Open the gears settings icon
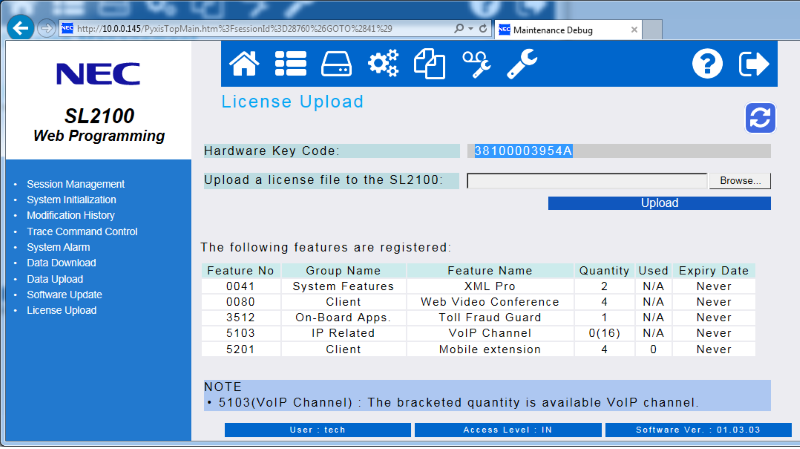 coord(382,64)
